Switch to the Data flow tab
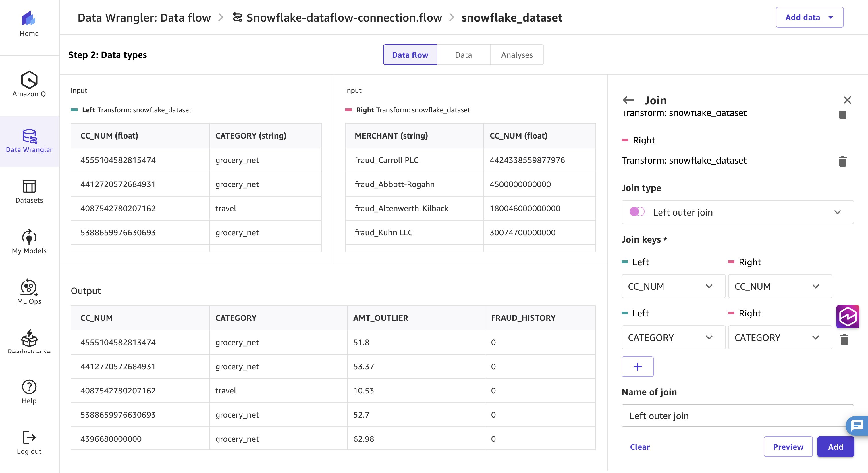 [410, 55]
